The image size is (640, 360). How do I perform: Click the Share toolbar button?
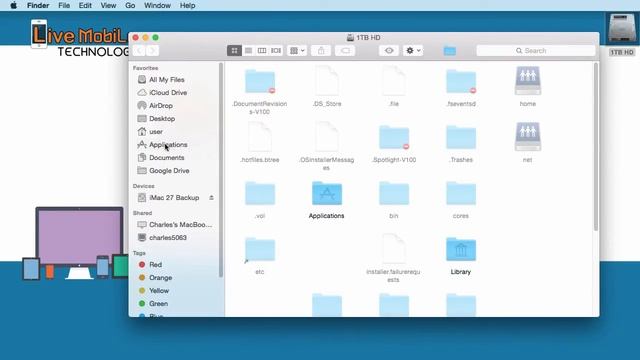click(x=321, y=51)
